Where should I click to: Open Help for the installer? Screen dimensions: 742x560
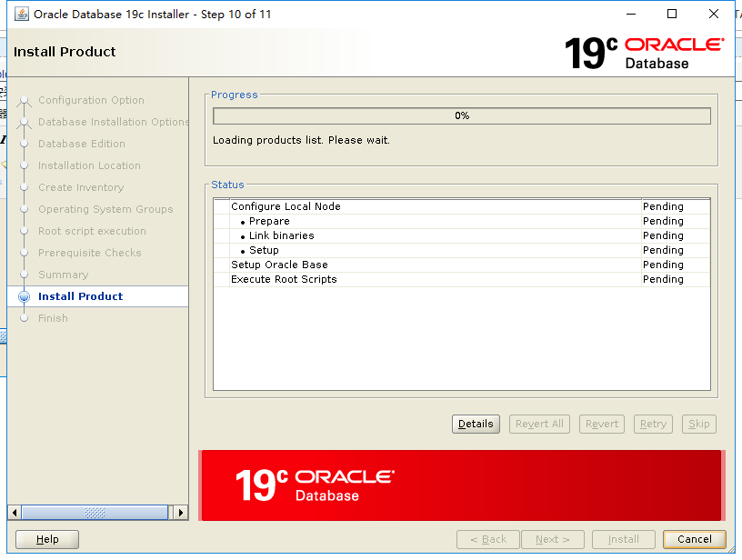(x=47, y=539)
